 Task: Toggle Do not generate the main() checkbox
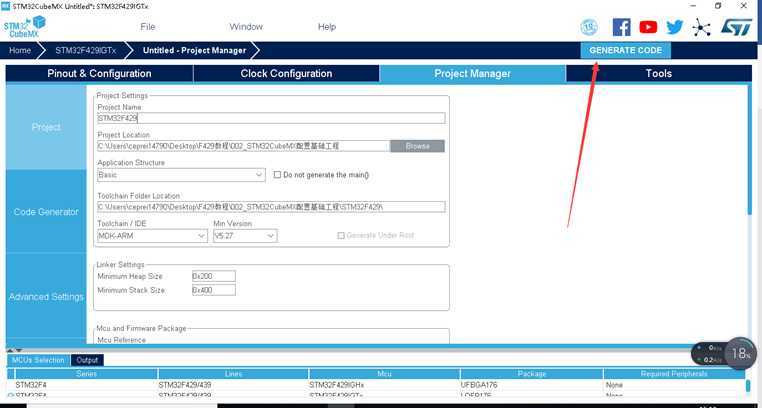277,175
